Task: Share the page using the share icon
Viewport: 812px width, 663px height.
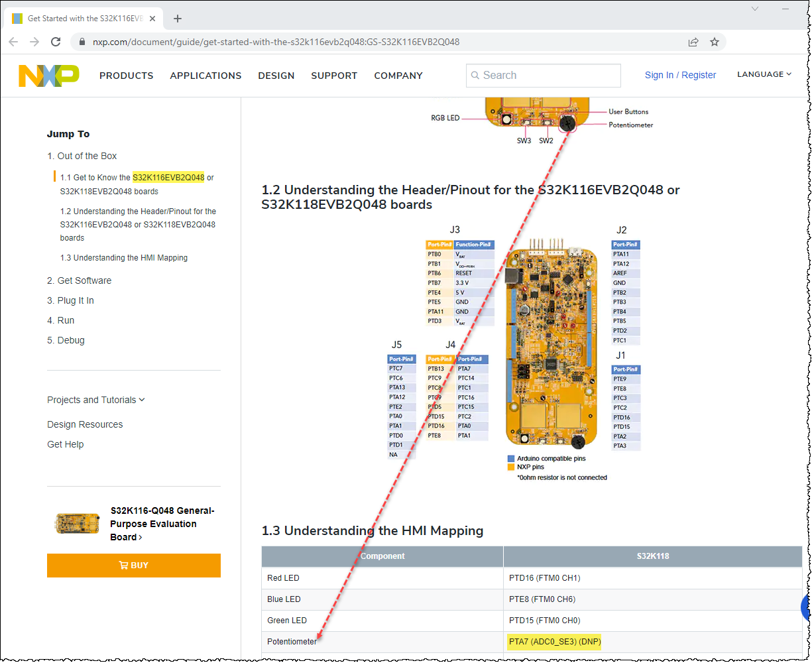Action: pyautogui.click(x=693, y=41)
